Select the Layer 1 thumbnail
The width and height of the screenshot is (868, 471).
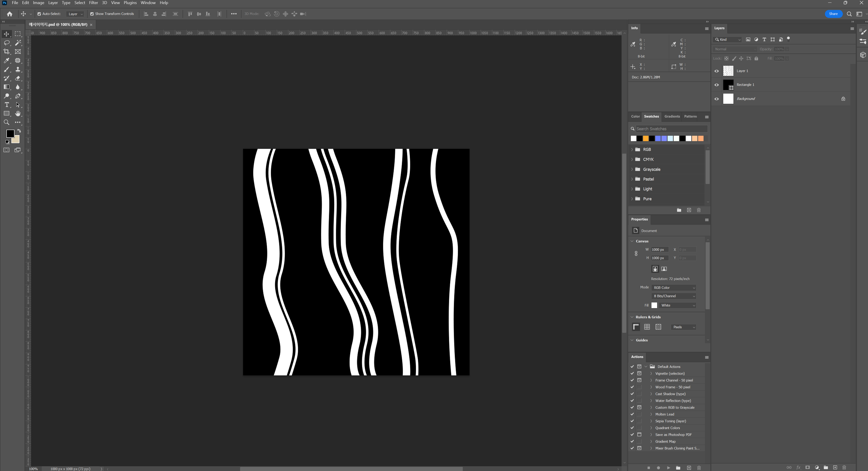coord(728,71)
